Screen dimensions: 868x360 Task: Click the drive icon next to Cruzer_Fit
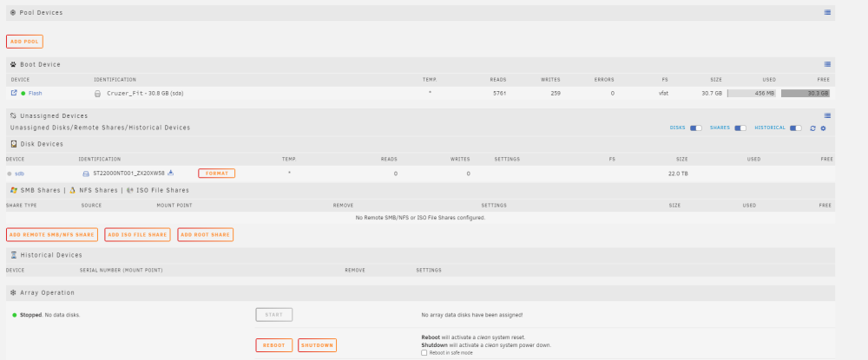coord(97,94)
